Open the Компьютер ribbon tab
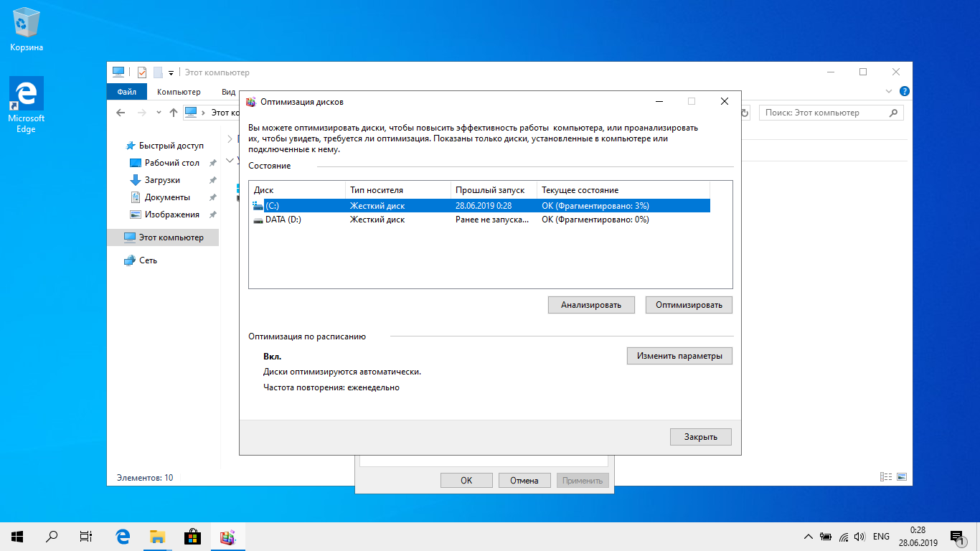 (179, 92)
